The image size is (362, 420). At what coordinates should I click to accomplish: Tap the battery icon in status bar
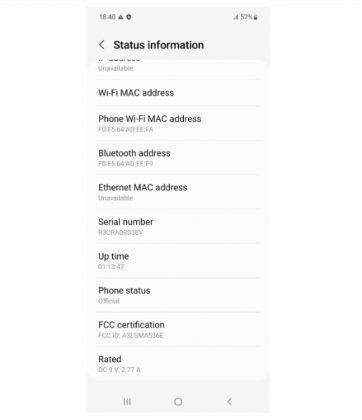click(256, 17)
